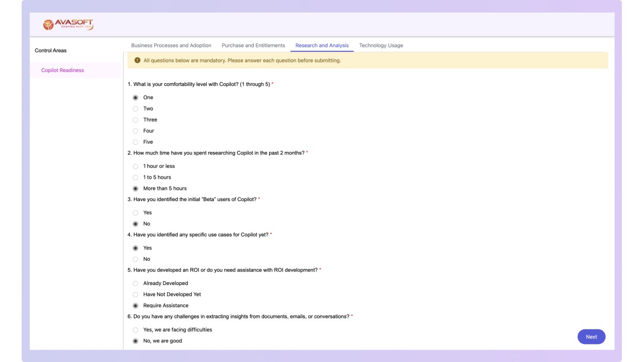
Task: Choose the 1 to 5 hours option
Action: coord(135,177)
